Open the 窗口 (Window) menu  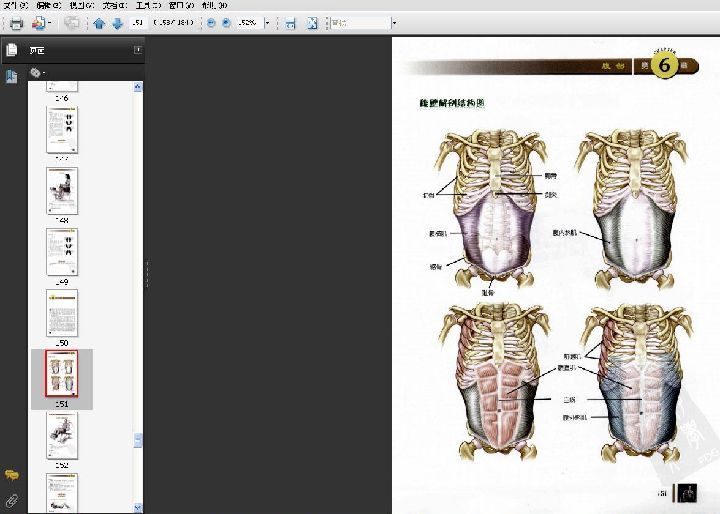[x=181, y=5]
